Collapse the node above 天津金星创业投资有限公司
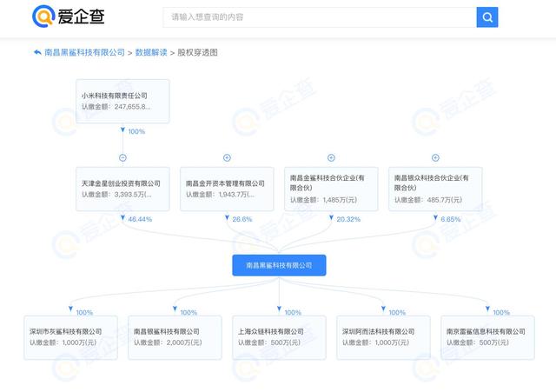The width and height of the screenshot is (556, 392). (122, 158)
